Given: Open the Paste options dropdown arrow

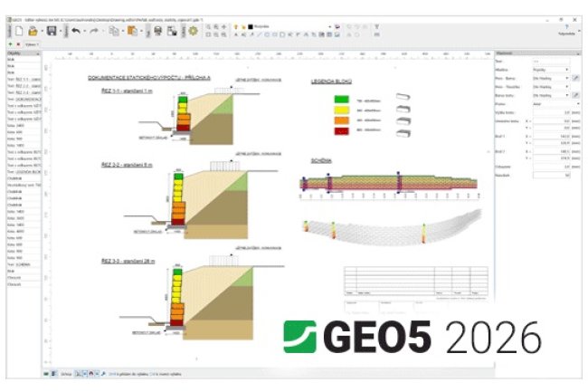Looking at the screenshot, I should point(141,31).
